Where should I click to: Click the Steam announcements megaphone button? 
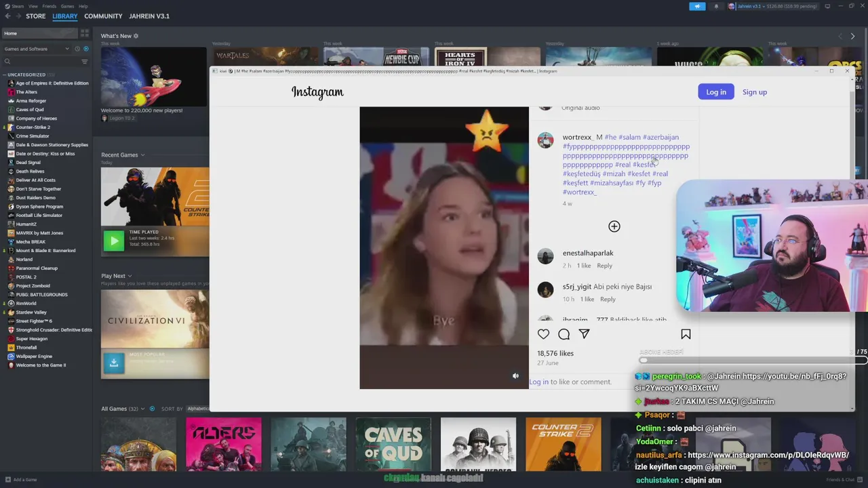click(697, 6)
